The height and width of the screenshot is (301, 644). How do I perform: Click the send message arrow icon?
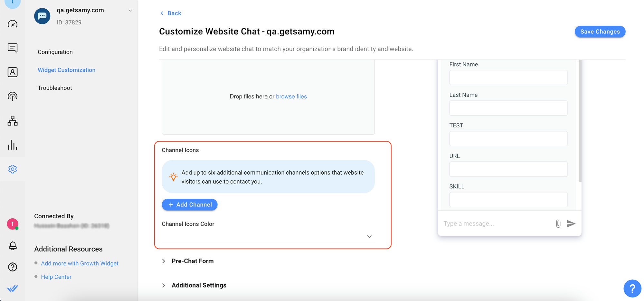(x=571, y=223)
